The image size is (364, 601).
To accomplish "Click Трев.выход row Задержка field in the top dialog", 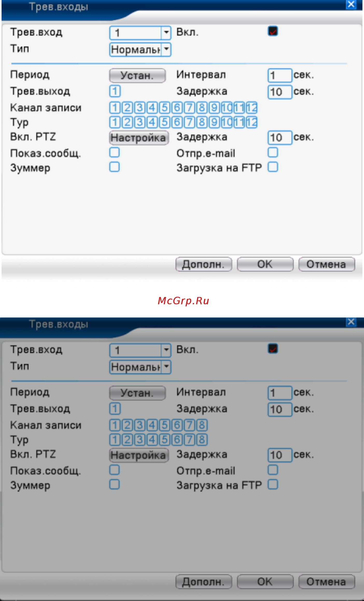I will pyautogui.click(x=280, y=92).
